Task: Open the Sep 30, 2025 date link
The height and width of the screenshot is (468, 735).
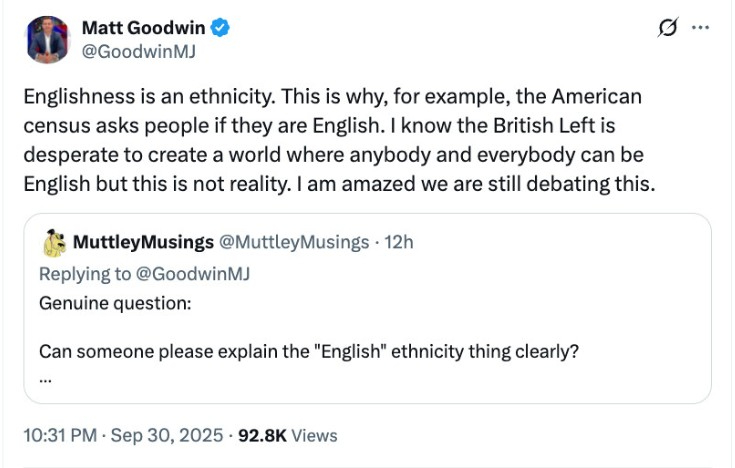Action: tap(167, 436)
